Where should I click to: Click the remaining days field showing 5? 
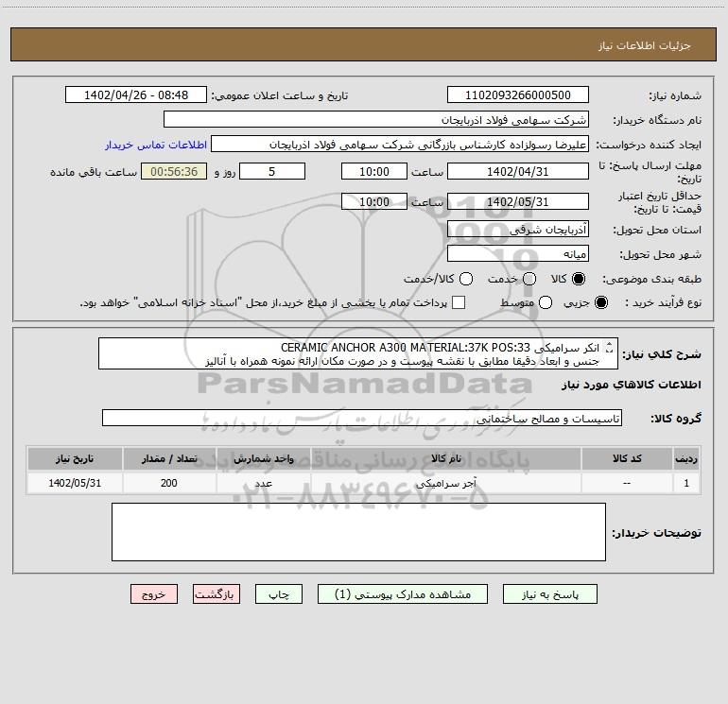pos(272,171)
